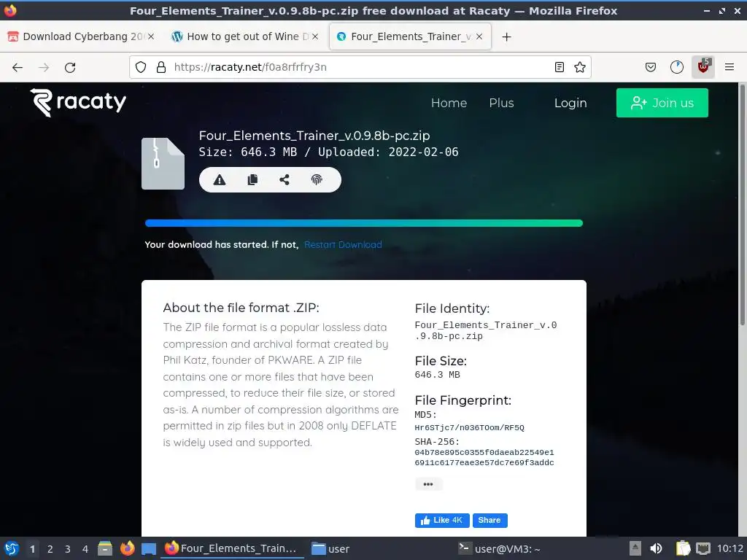
Task: Click the Home navigation link
Action: pyautogui.click(x=449, y=103)
